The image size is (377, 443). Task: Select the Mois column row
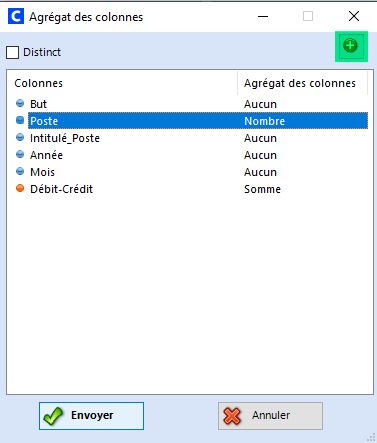coord(191,172)
